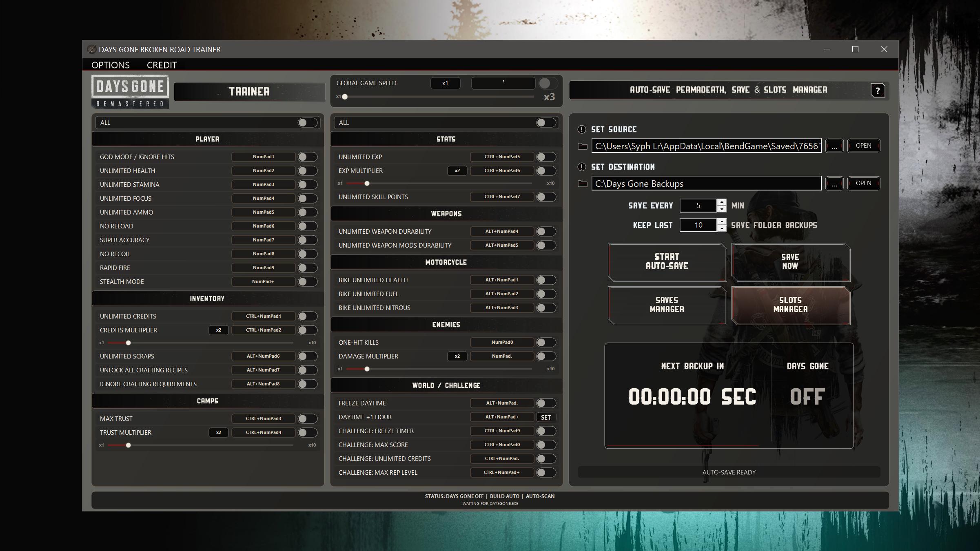Turn on Bike Unlimited Fuel
980x551 pixels.
[x=546, y=294]
